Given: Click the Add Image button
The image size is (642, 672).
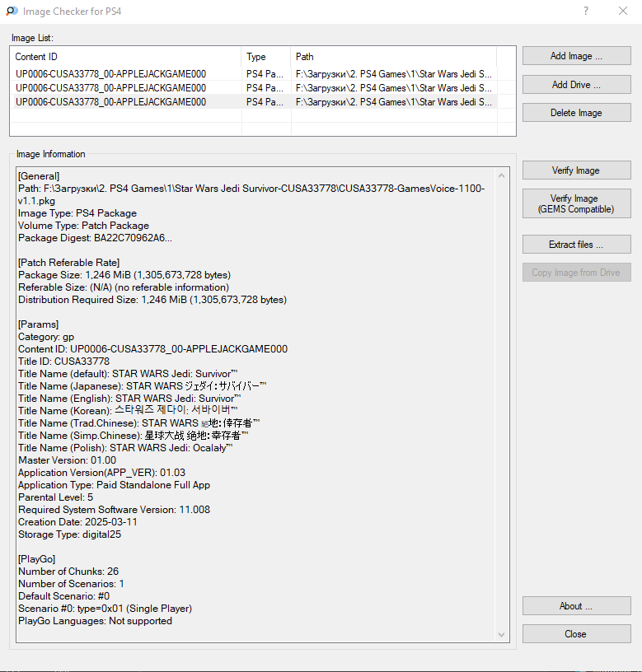Looking at the screenshot, I should coord(576,56).
